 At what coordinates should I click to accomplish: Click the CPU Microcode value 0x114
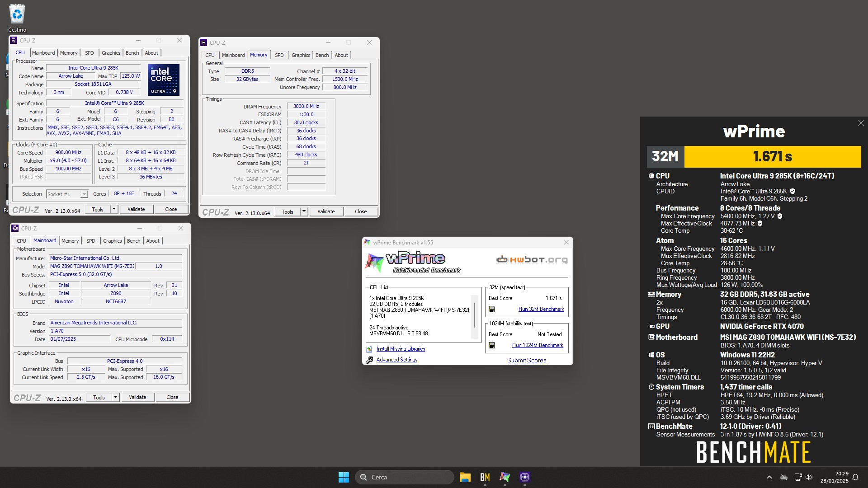coord(167,339)
